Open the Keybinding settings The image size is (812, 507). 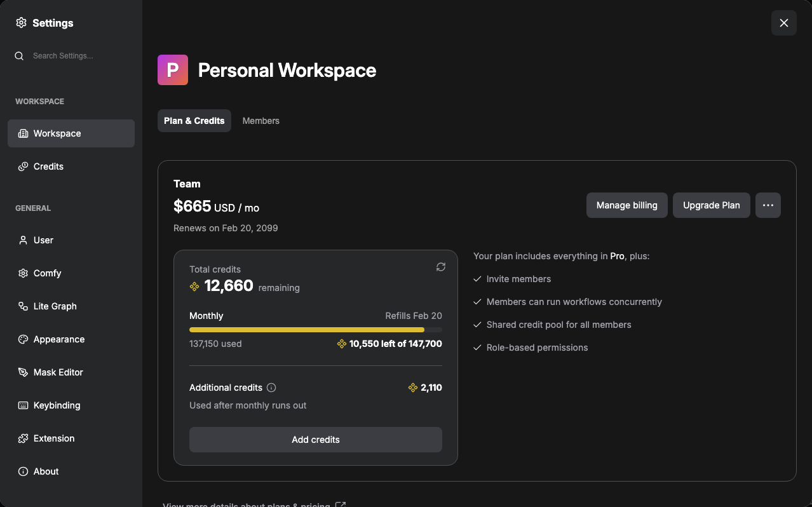(71, 405)
